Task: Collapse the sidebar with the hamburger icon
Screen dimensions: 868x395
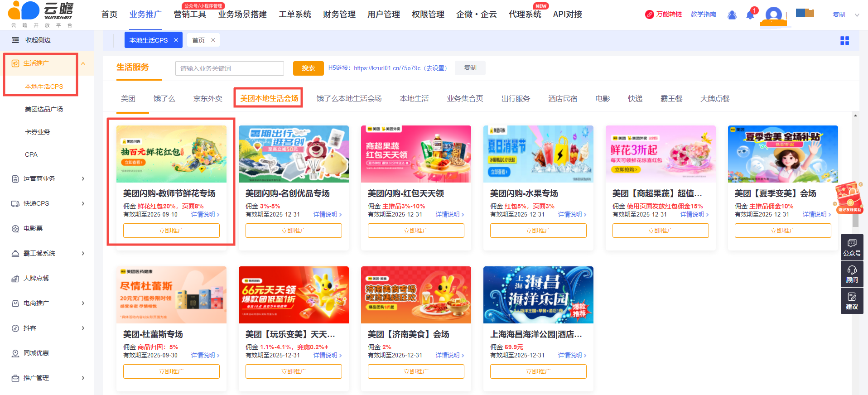Action: click(15, 40)
